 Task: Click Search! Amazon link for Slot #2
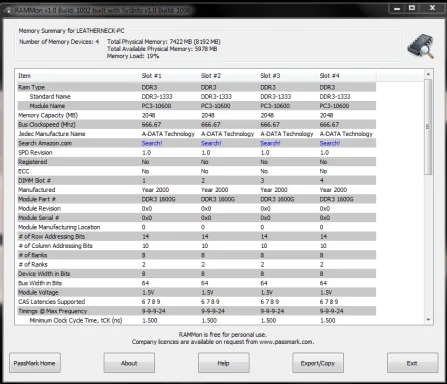(x=211, y=143)
